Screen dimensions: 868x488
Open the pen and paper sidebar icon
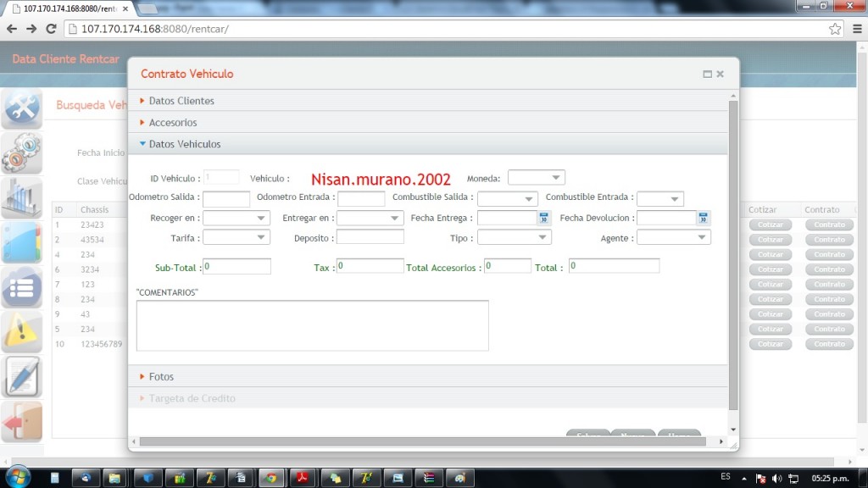click(22, 377)
